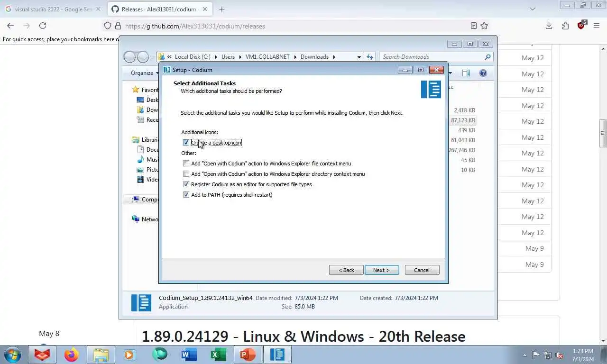The image size is (607, 364).
Task: Launch Word from the taskbar
Action: [189, 355]
